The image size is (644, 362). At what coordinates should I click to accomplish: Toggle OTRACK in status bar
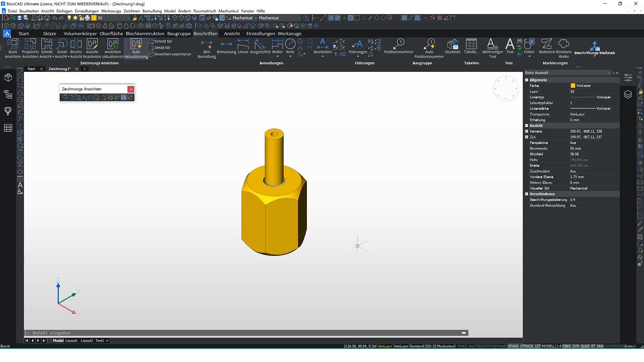pyautogui.click(x=527, y=346)
